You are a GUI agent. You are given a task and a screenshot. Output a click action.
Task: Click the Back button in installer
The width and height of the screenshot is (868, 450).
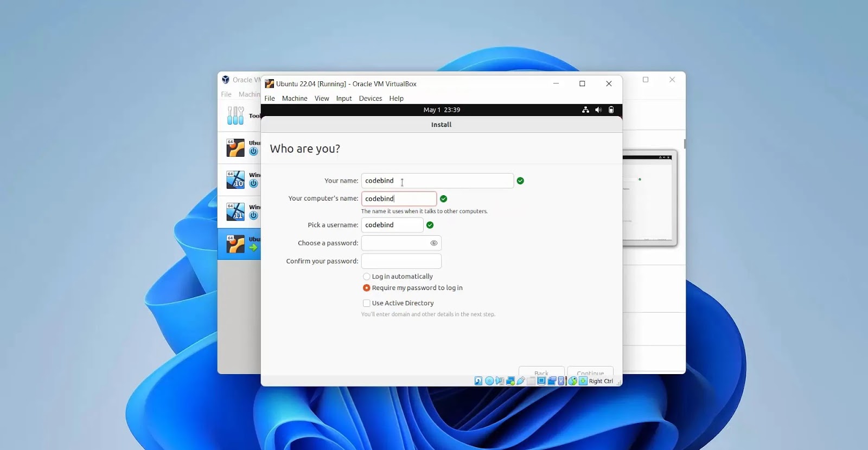[541, 371]
